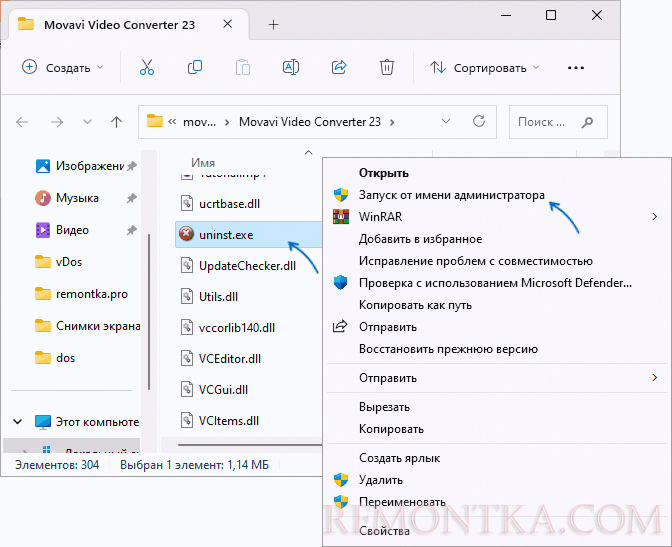This screenshot has width=672, height=547.
Task: Choose Открыть in context menu
Action: tap(497, 173)
